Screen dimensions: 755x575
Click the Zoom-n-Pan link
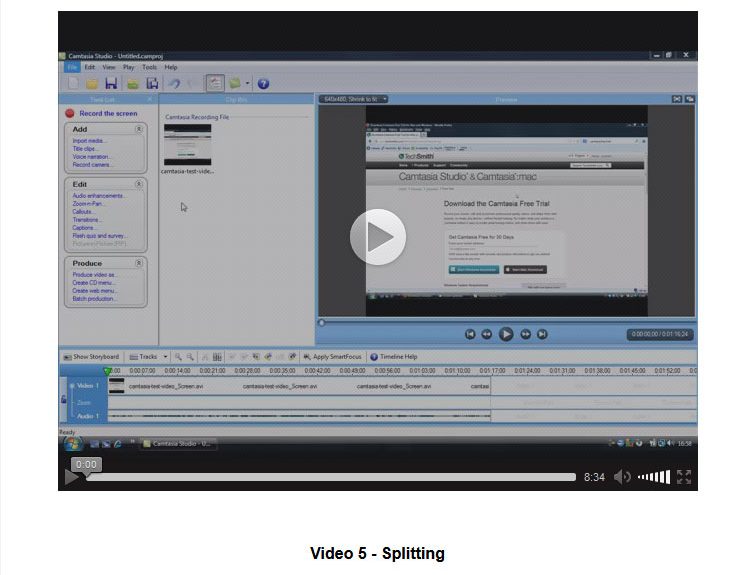coord(89,204)
